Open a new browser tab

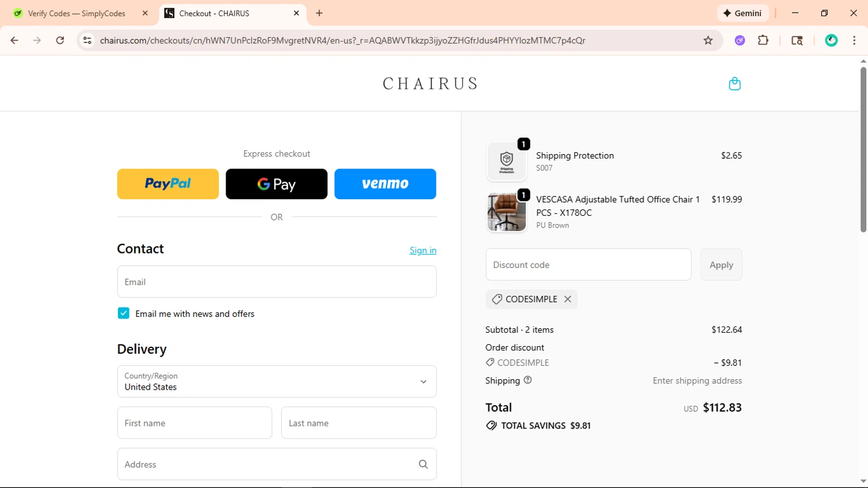tap(319, 13)
